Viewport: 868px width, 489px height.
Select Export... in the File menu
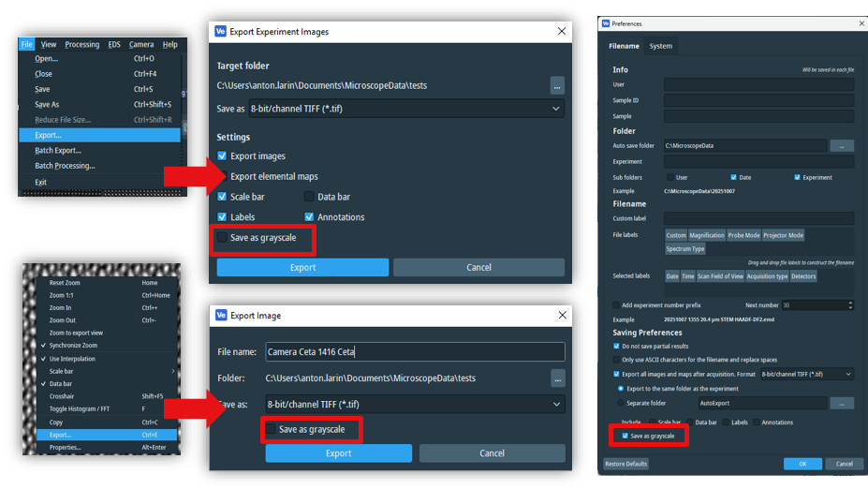point(99,135)
